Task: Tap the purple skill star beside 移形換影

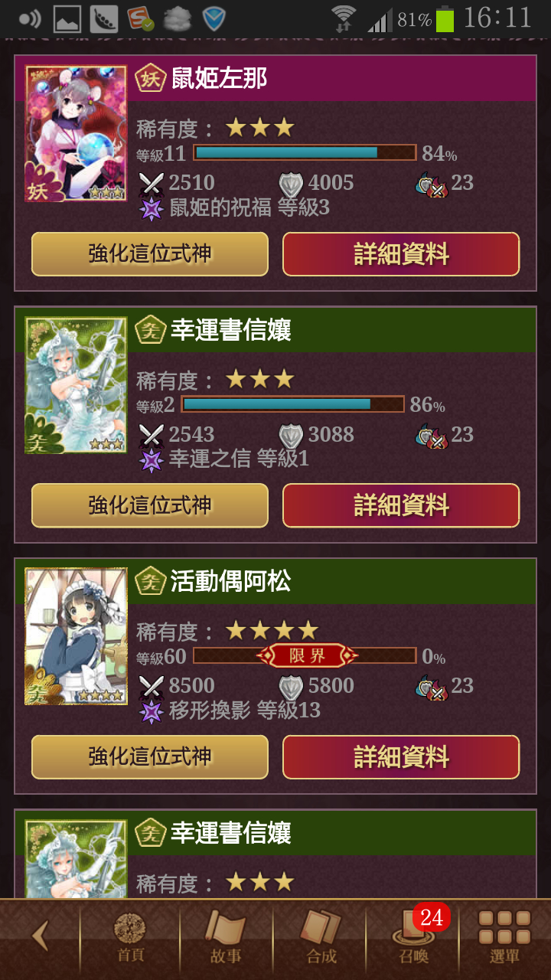Action: (152, 711)
